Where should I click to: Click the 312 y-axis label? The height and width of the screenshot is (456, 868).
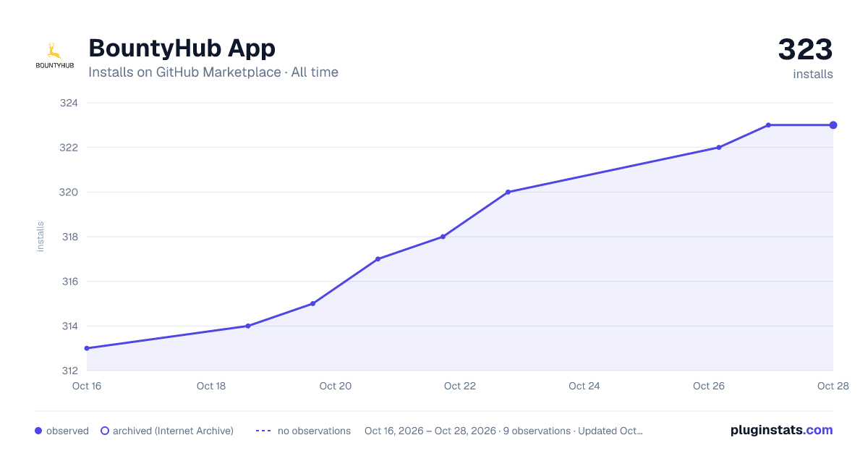(x=69, y=371)
